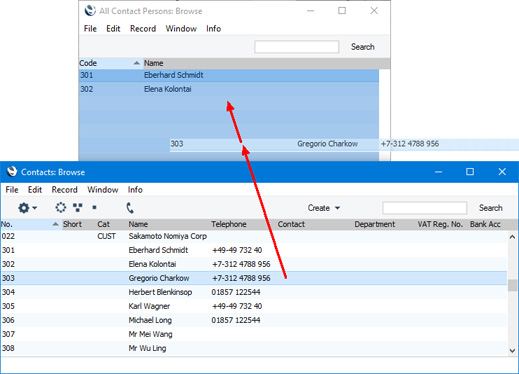Select Eberhard Schmidt row in All Contact Persons
This screenshot has width=519, height=374.
point(229,75)
